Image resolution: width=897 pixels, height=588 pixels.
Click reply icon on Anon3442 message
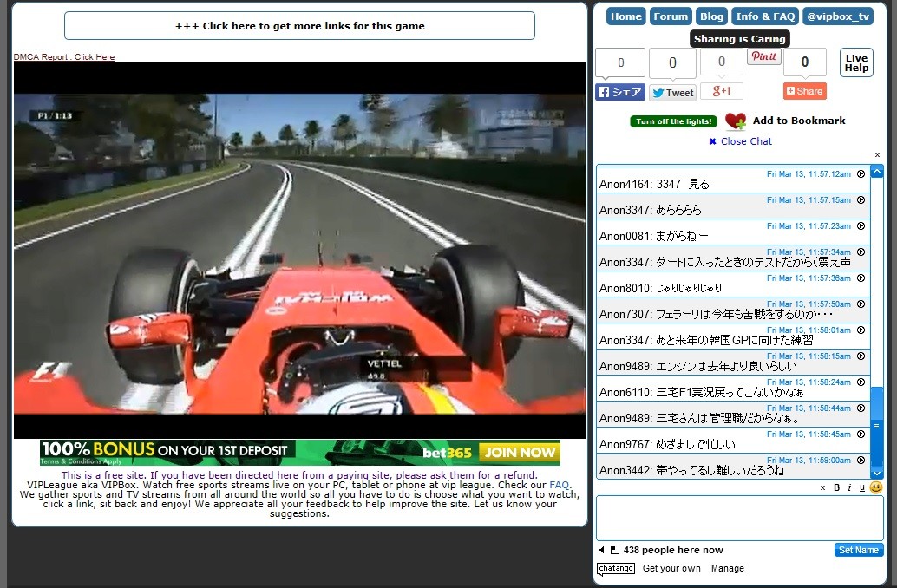[861, 460]
